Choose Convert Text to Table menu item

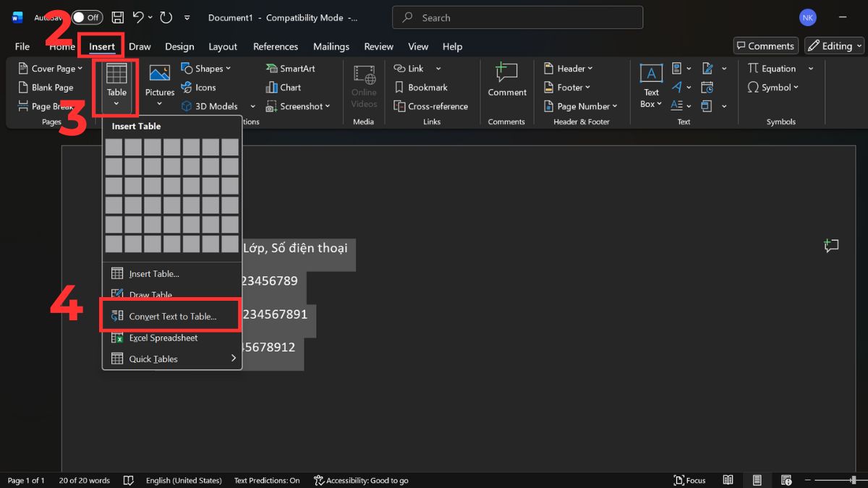pyautogui.click(x=171, y=317)
